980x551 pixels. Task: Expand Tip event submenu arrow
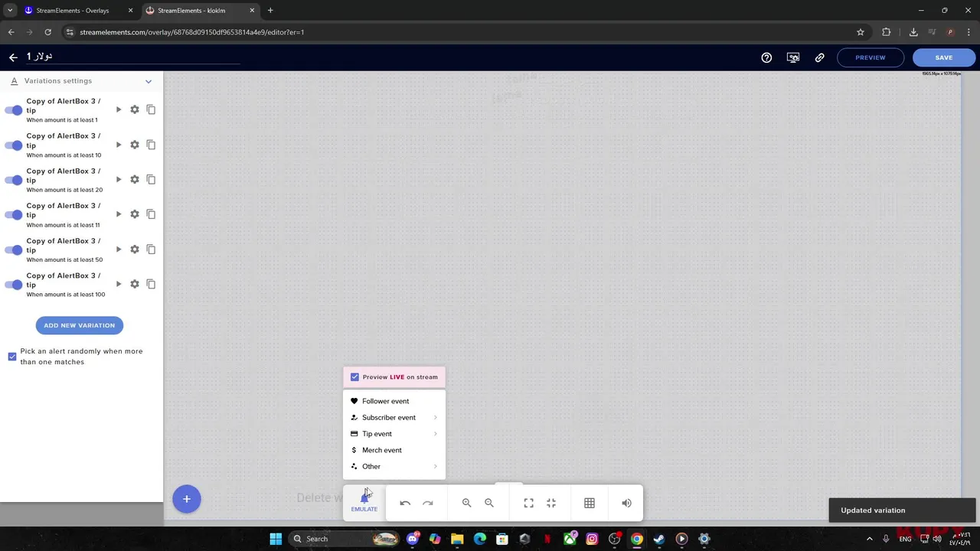tap(436, 434)
